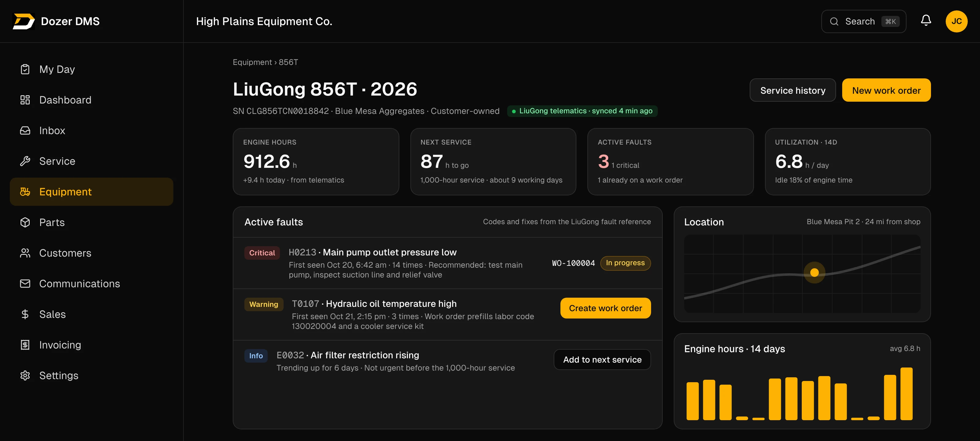Click the Utilization 14D card
Viewport: 980px width, 441px height.
click(848, 162)
